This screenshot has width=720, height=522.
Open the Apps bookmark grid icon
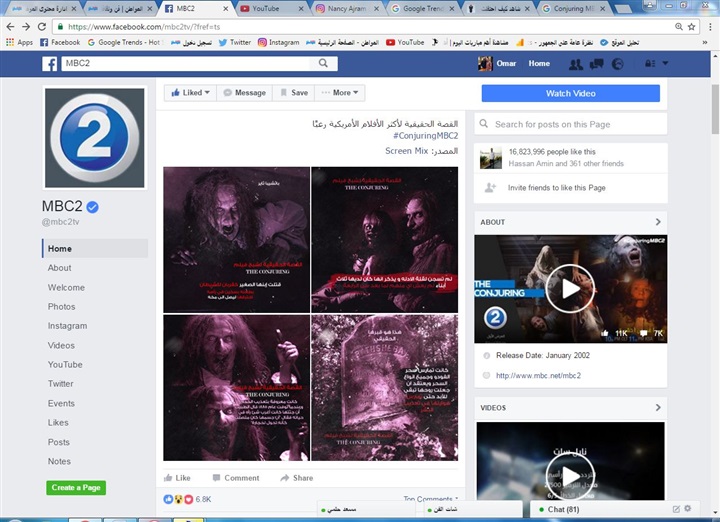[x=10, y=42]
